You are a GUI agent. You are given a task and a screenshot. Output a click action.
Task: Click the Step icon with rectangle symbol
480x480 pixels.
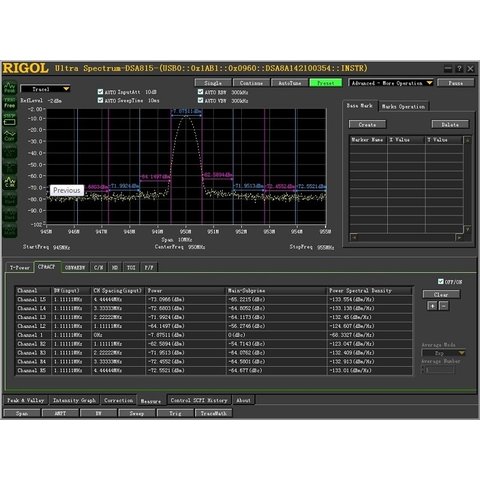[x=10, y=120]
